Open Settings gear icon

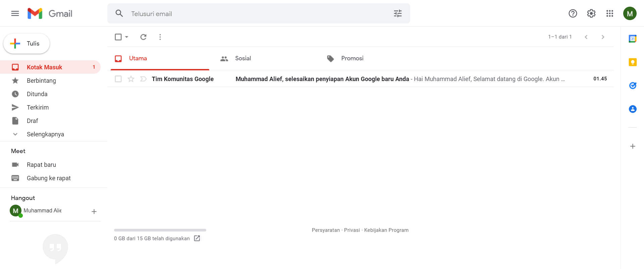tap(591, 13)
